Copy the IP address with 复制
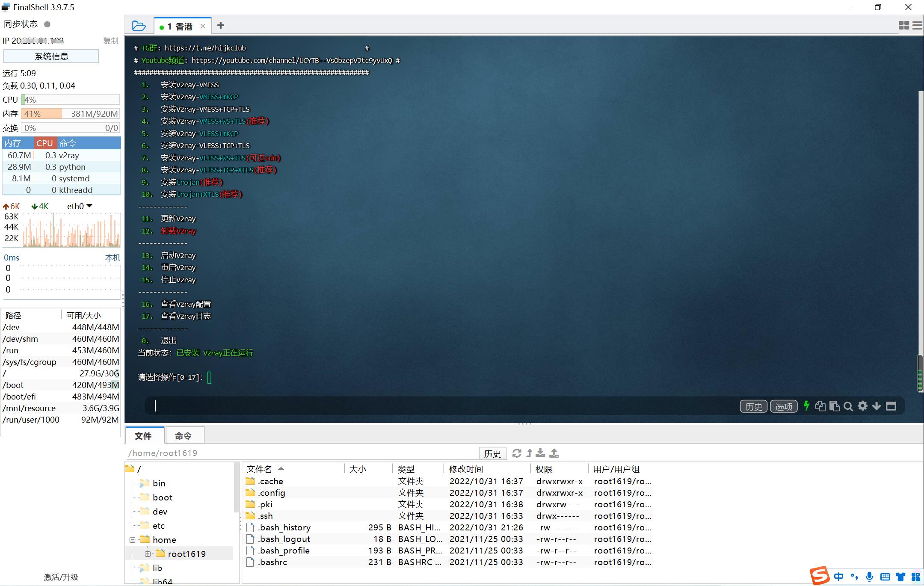Screen dimensions: 924x586 click(110, 41)
